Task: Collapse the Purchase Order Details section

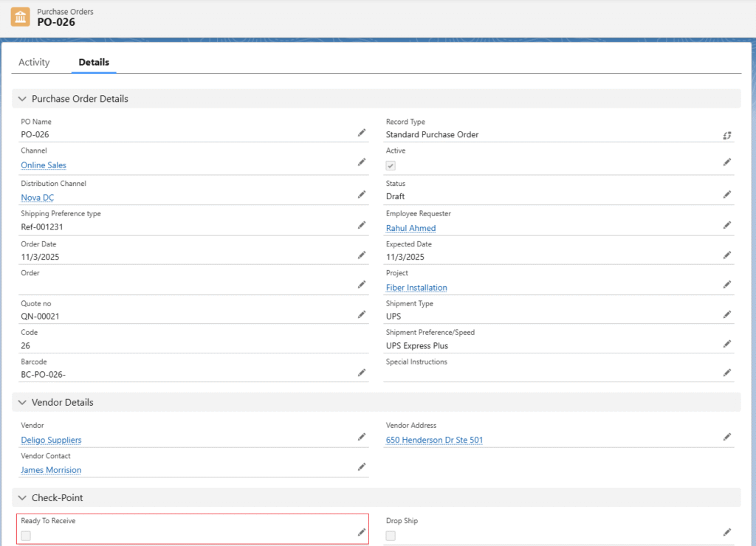Action: (22, 99)
